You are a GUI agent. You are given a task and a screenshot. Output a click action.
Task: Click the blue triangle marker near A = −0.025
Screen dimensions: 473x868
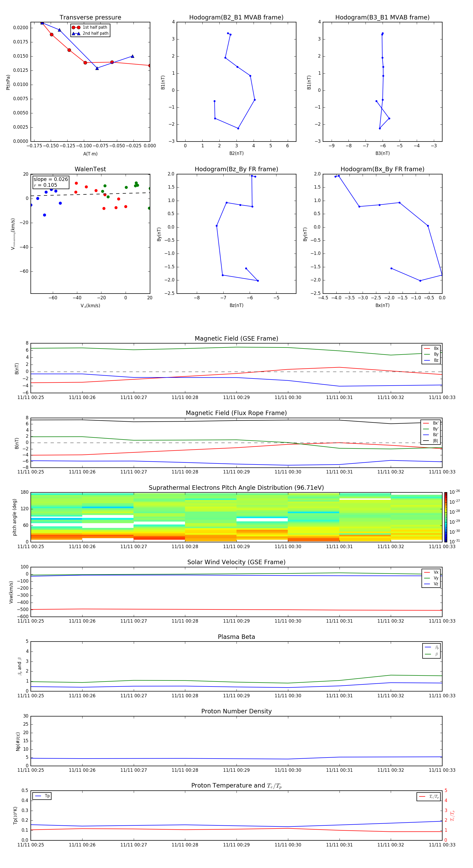tap(132, 56)
